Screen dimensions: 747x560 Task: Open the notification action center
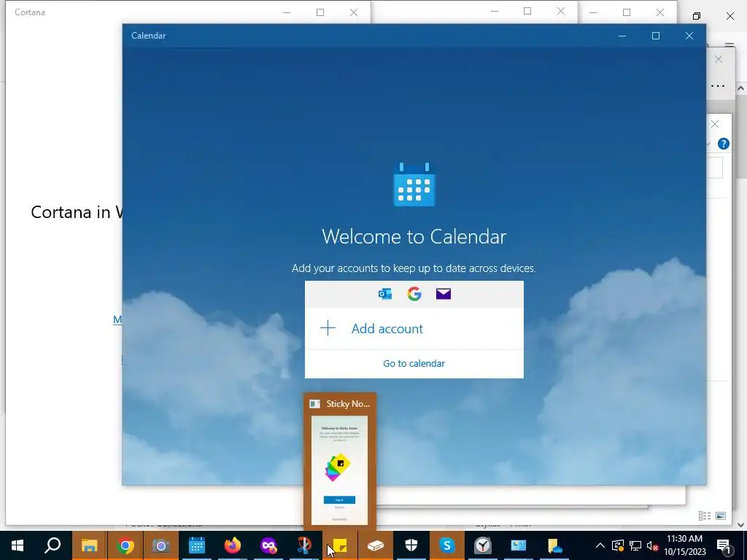pyautogui.click(x=724, y=545)
